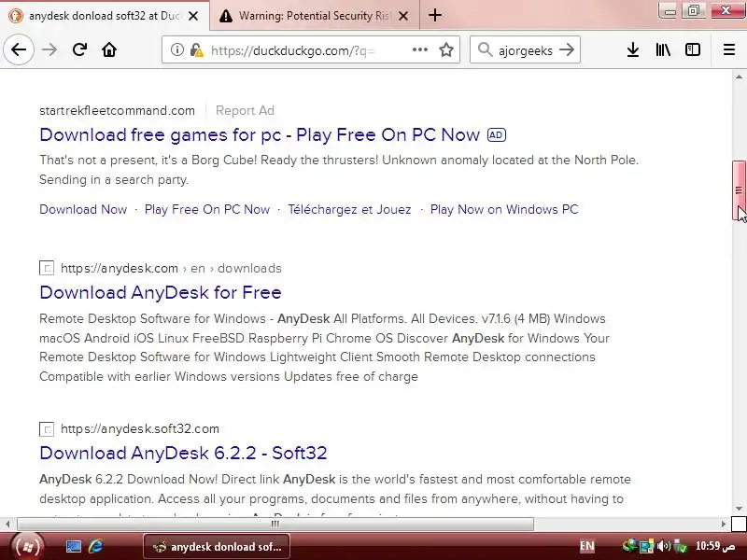Show site information icon in address bar
Viewport: 747px width, 560px height.
pyautogui.click(x=176, y=49)
